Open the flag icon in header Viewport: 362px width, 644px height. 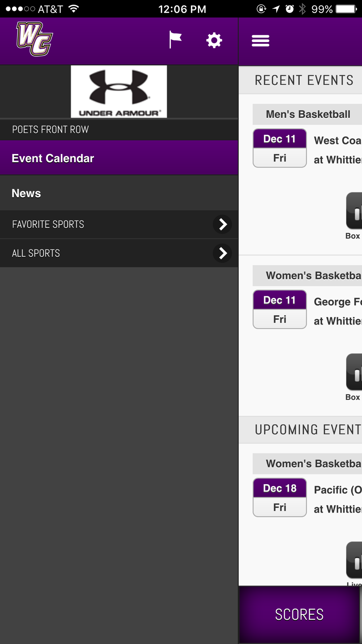(x=176, y=39)
